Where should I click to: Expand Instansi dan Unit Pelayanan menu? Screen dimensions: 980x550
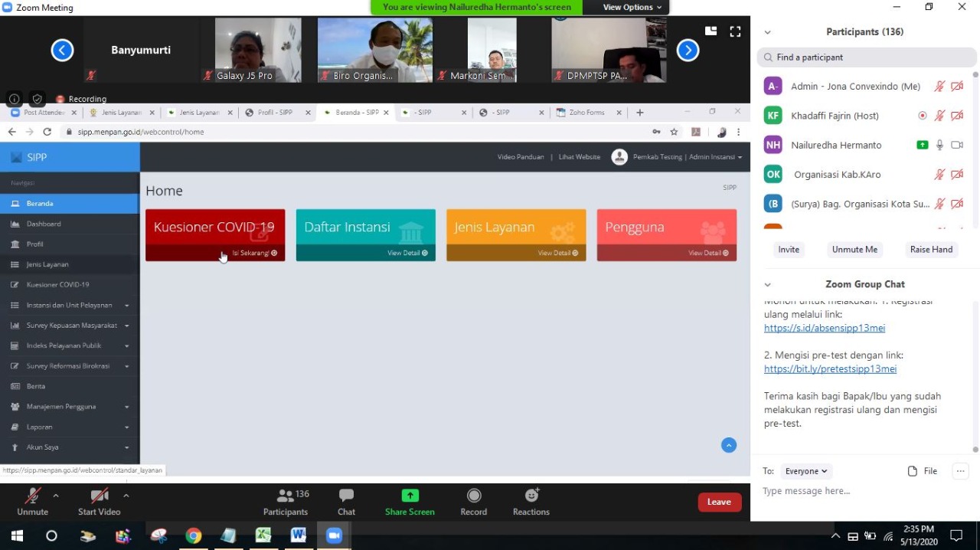point(70,305)
